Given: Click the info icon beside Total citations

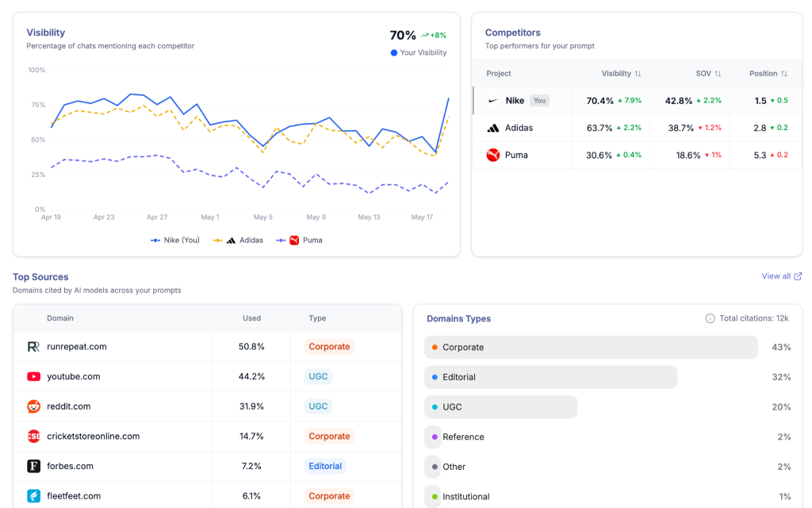Looking at the screenshot, I should tap(710, 318).
